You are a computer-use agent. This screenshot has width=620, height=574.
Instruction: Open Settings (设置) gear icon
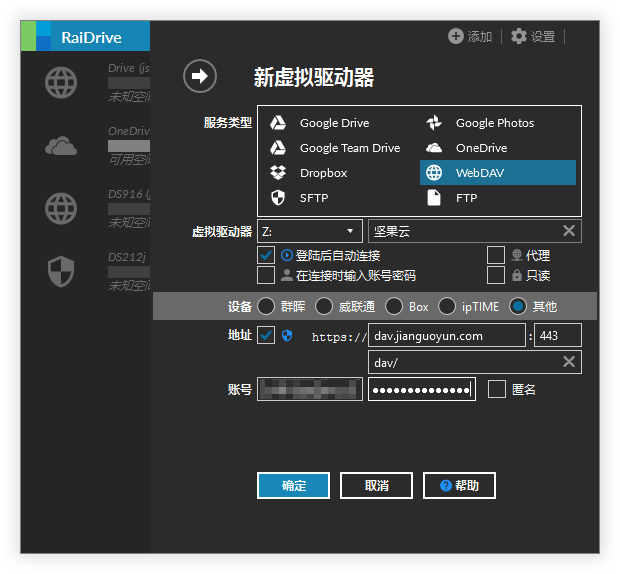click(x=518, y=36)
